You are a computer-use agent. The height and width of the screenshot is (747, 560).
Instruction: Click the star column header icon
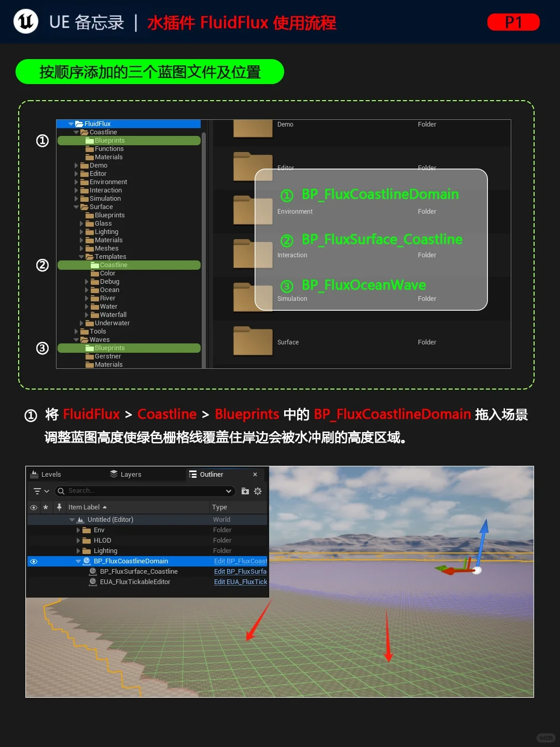click(x=46, y=507)
